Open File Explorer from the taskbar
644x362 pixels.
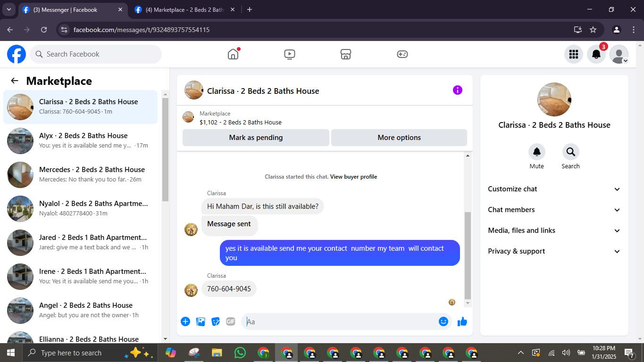[x=217, y=353]
